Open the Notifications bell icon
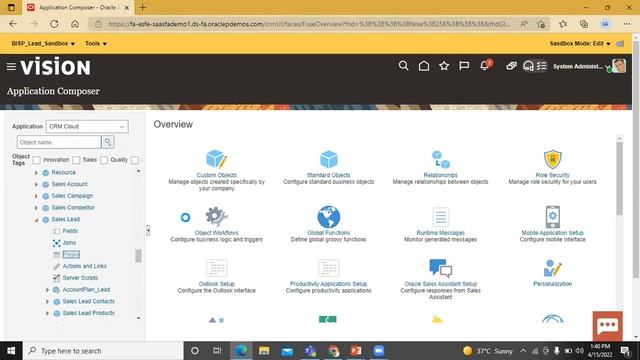This screenshot has height=360, width=640. pos(485,65)
